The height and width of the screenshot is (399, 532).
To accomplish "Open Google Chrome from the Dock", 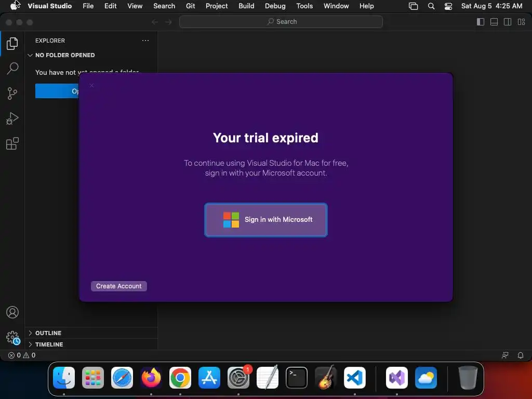I will coord(180,378).
